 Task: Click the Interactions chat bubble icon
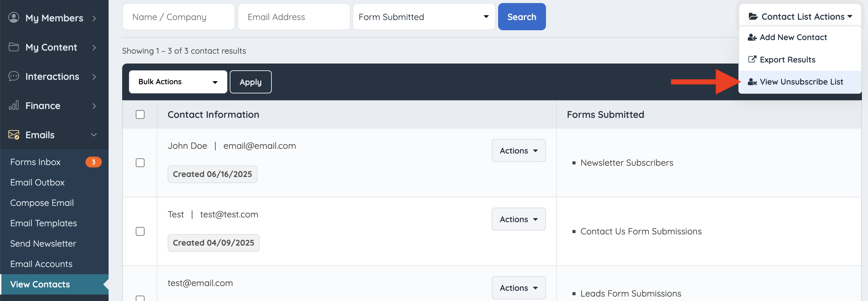click(x=14, y=76)
